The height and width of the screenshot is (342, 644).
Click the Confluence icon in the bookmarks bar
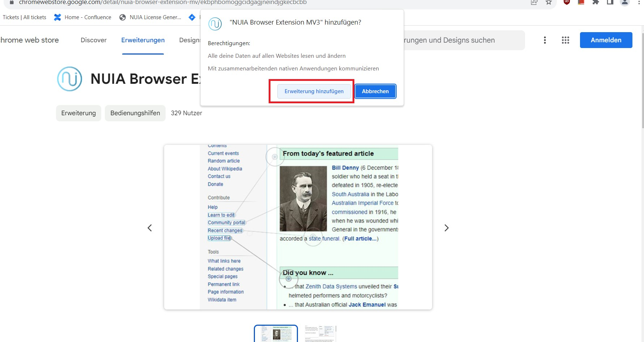pyautogui.click(x=57, y=17)
